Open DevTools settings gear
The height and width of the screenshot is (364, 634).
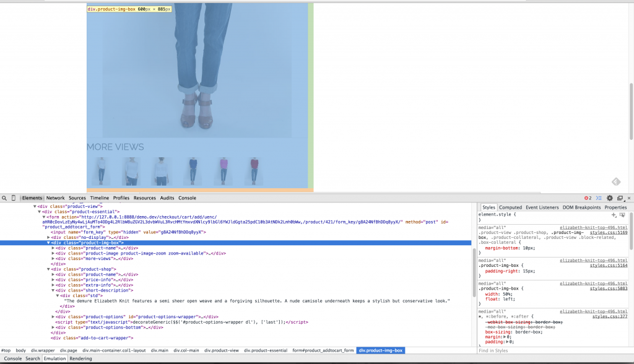coord(610,198)
